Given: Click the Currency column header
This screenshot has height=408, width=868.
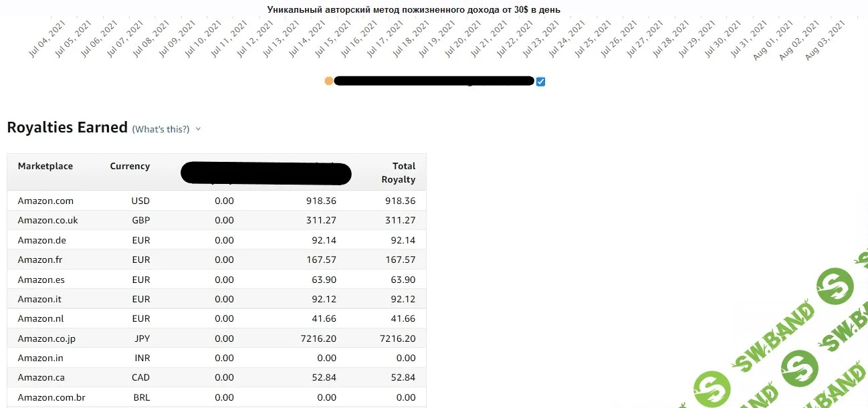Looking at the screenshot, I should pyautogui.click(x=130, y=166).
